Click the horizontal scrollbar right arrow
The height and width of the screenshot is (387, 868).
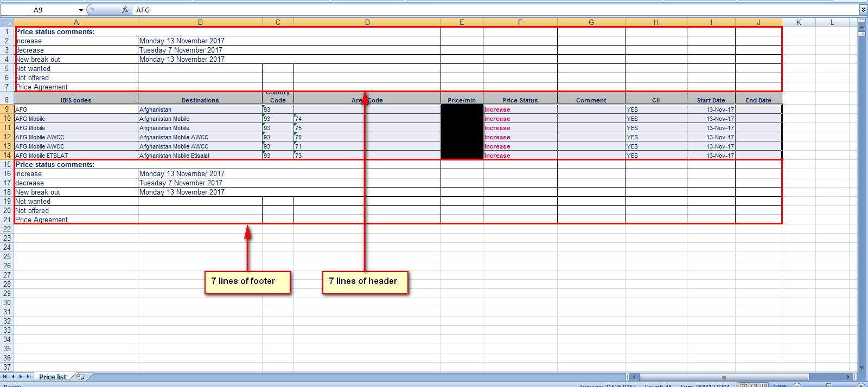848,377
